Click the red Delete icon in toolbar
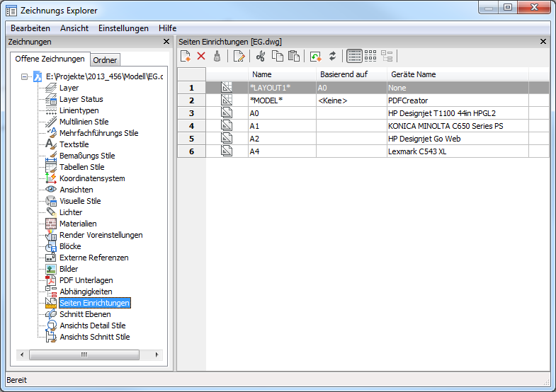The height and width of the screenshot is (392, 556). click(201, 56)
